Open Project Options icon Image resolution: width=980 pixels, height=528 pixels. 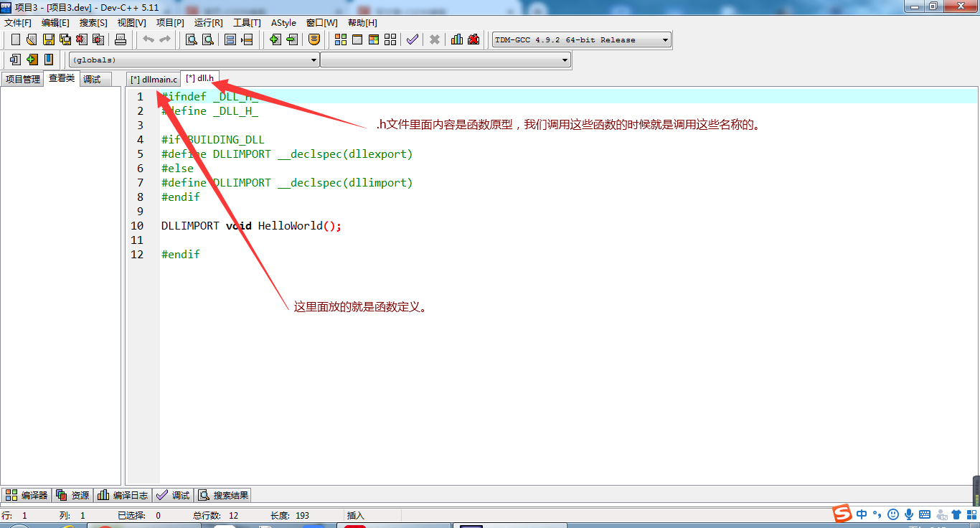tap(314, 39)
